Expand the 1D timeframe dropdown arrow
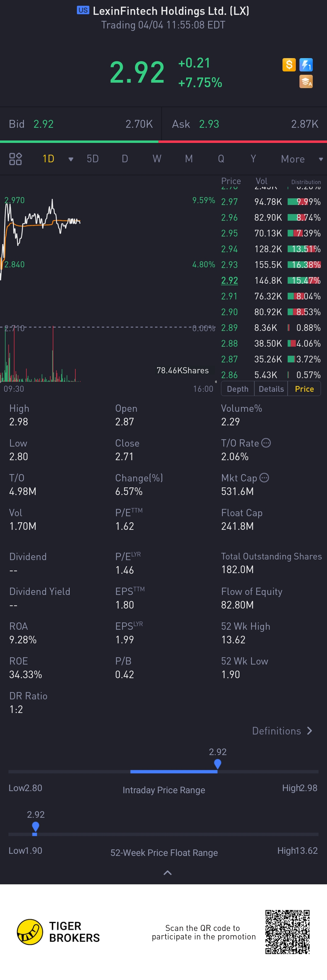Screen dimensions: 327x980 click(71, 160)
